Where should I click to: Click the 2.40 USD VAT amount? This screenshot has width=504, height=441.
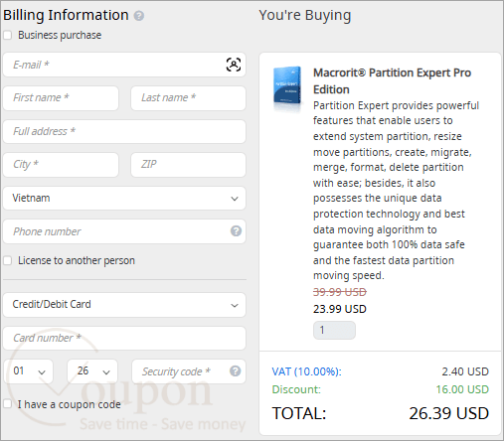coord(465,371)
